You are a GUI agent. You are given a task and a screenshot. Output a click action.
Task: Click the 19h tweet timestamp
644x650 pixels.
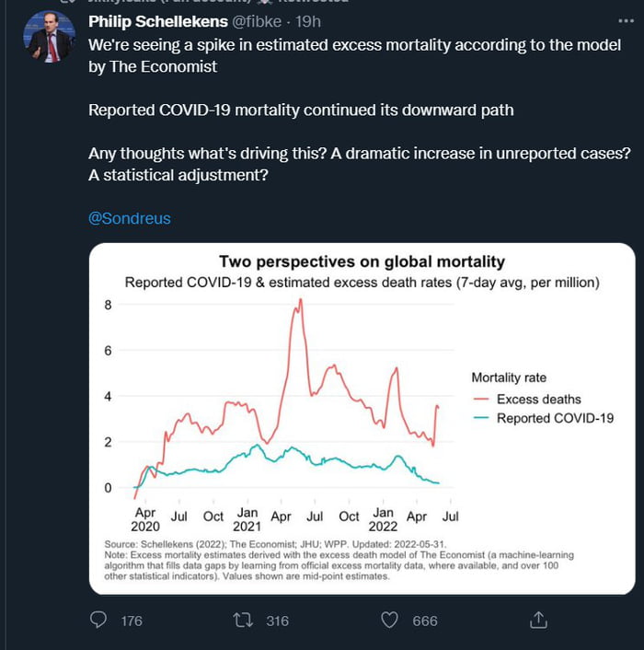[308, 21]
